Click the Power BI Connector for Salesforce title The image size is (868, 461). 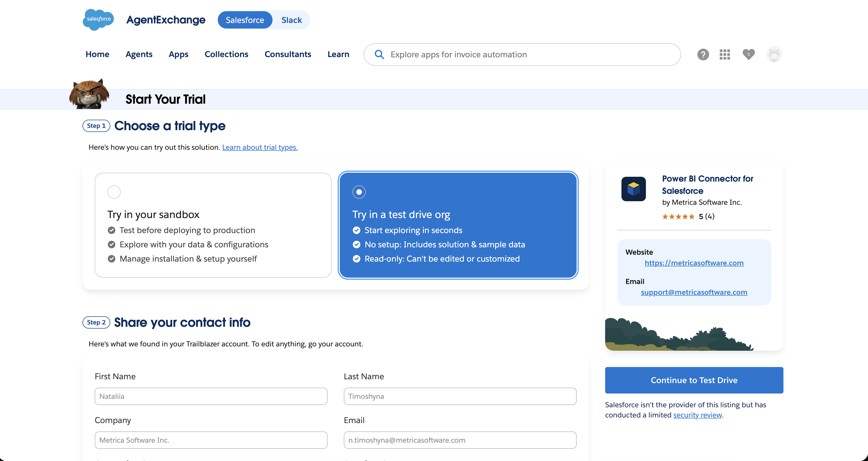coord(708,185)
